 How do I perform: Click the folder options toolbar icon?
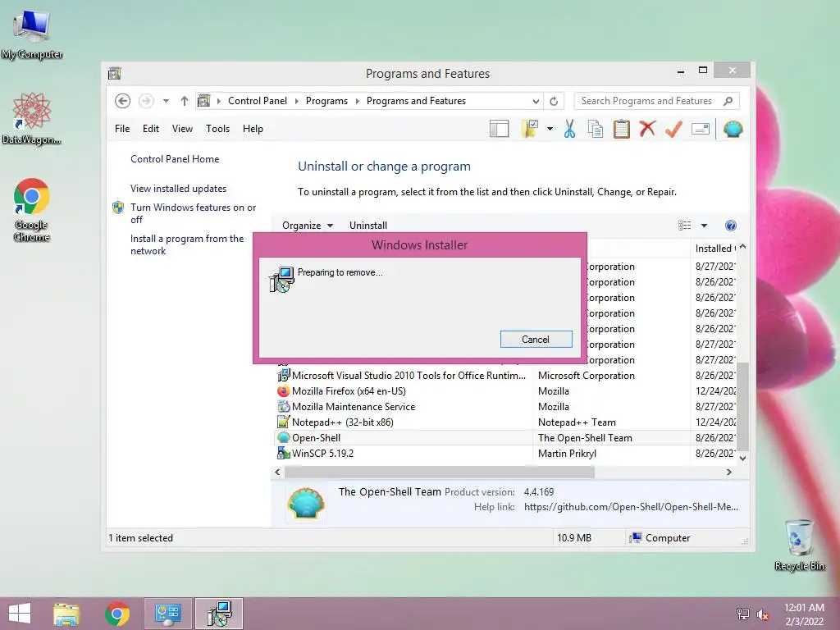click(x=531, y=129)
